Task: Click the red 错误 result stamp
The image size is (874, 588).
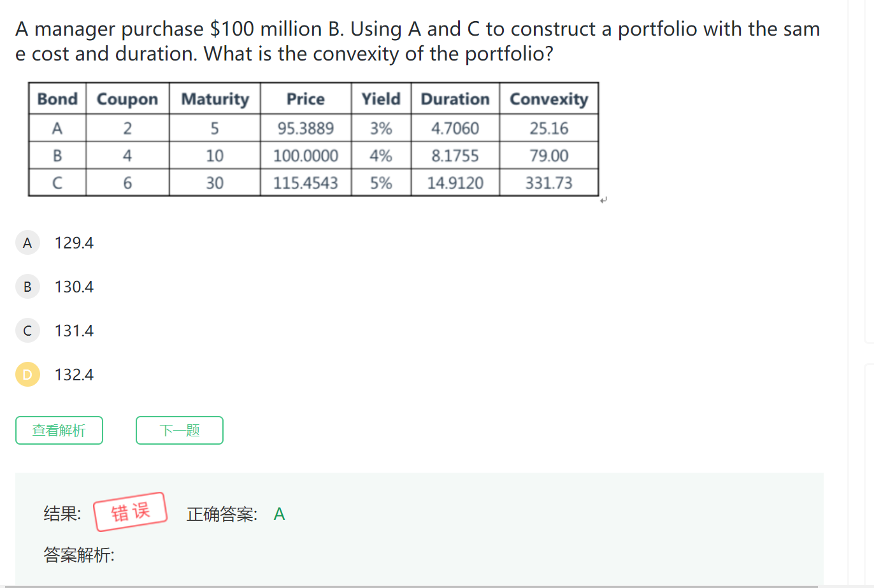Action: [131, 512]
